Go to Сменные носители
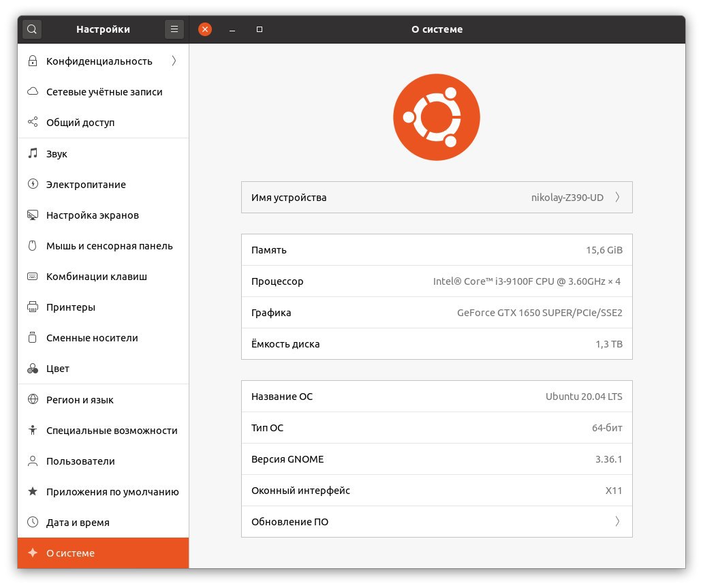The height and width of the screenshot is (588, 703). coord(103,337)
